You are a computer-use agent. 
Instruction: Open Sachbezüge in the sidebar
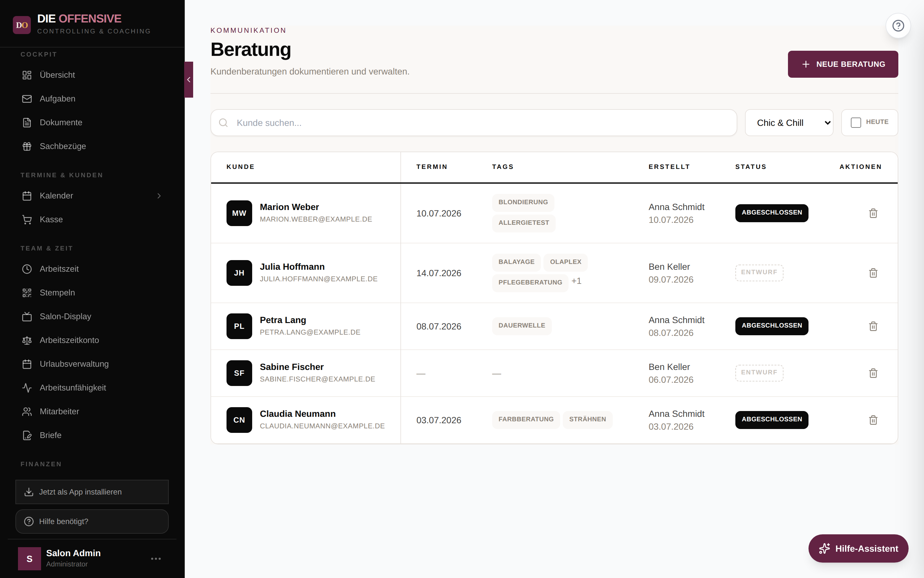92,146
